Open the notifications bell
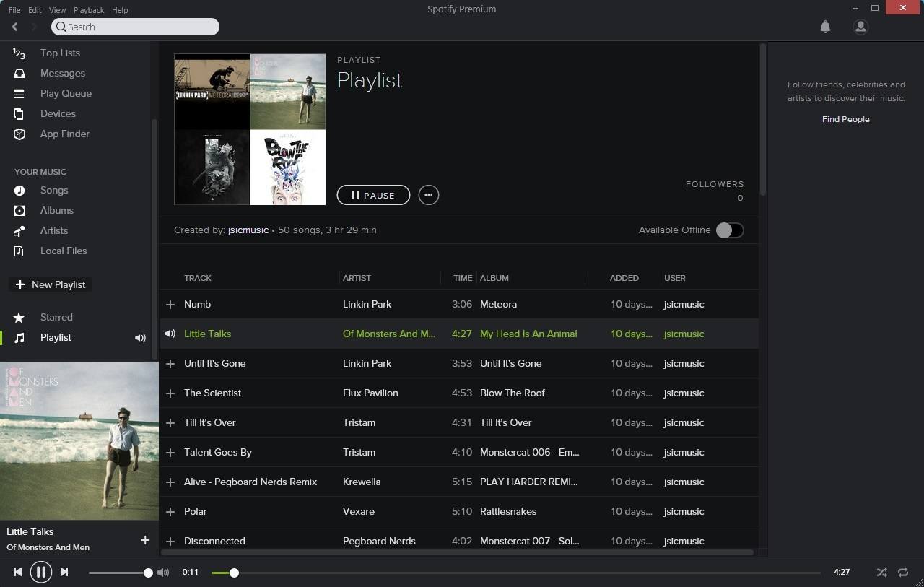924x587 pixels. 825,27
